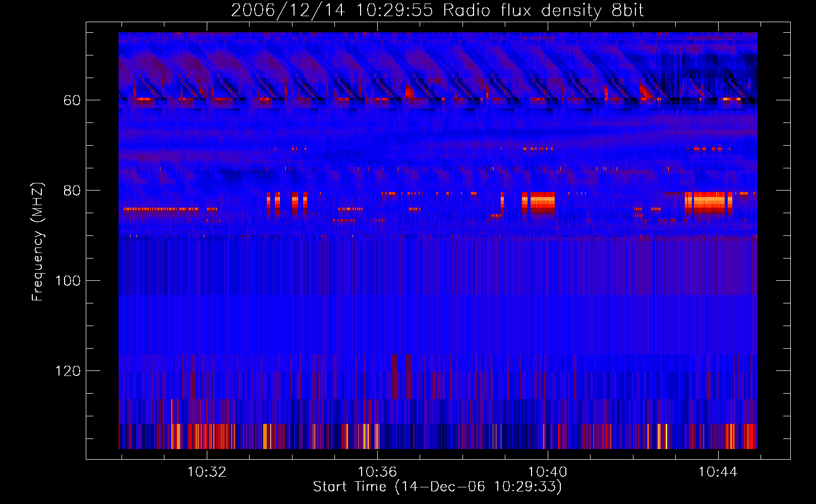Click the 'Start Time (14-Dec-06 10:29:33)' x-axis label
This screenshot has width=816, height=504.
(x=437, y=487)
